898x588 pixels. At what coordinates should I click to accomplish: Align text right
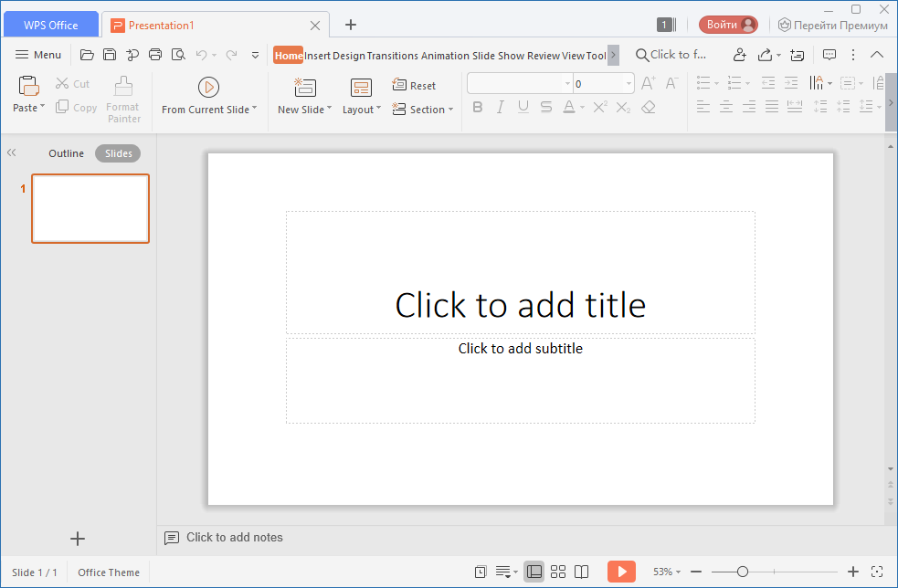click(749, 106)
